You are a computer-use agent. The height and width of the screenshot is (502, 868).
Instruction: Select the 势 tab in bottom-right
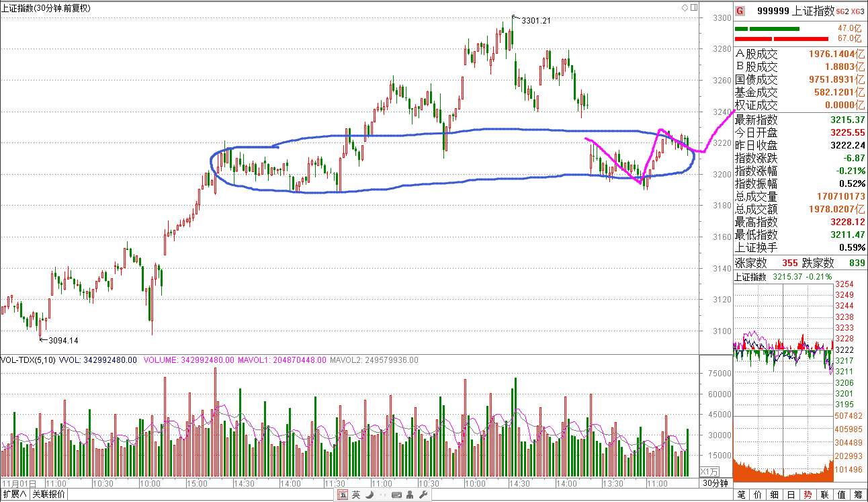click(x=808, y=495)
